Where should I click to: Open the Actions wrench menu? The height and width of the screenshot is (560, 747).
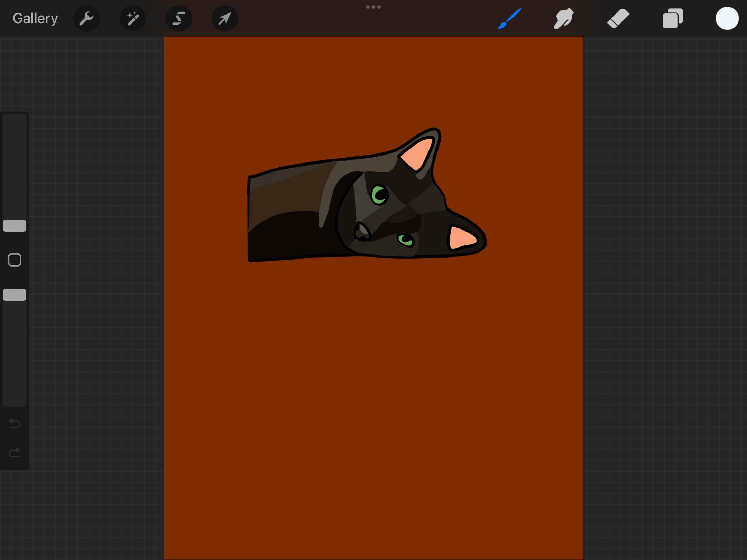coord(86,18)
